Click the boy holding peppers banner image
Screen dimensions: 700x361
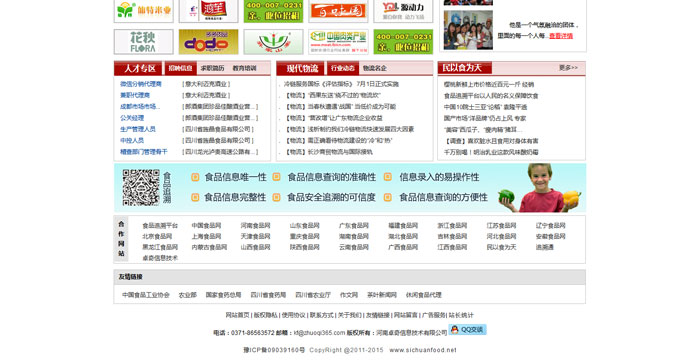[x=539, y=188]
